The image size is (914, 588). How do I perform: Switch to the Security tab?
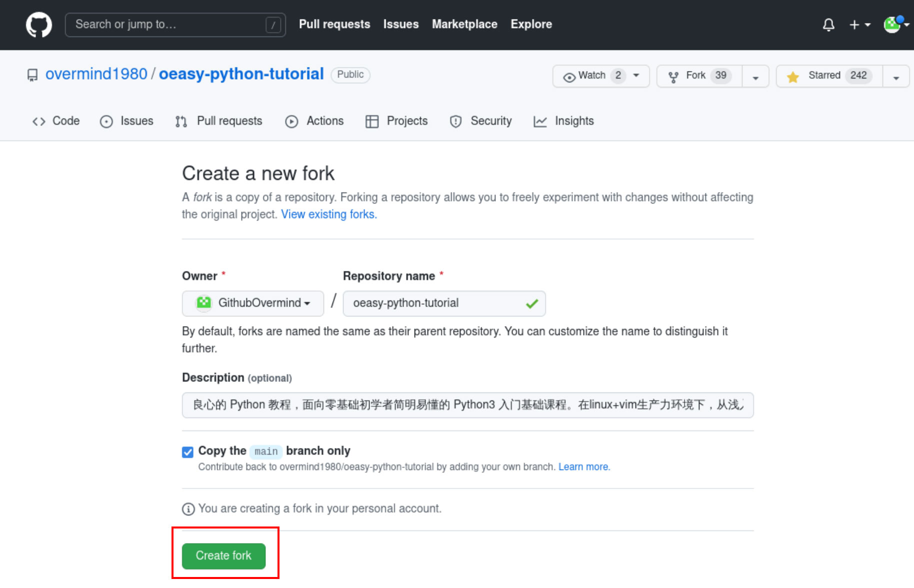pyautogui.click(x=480, y=121)
